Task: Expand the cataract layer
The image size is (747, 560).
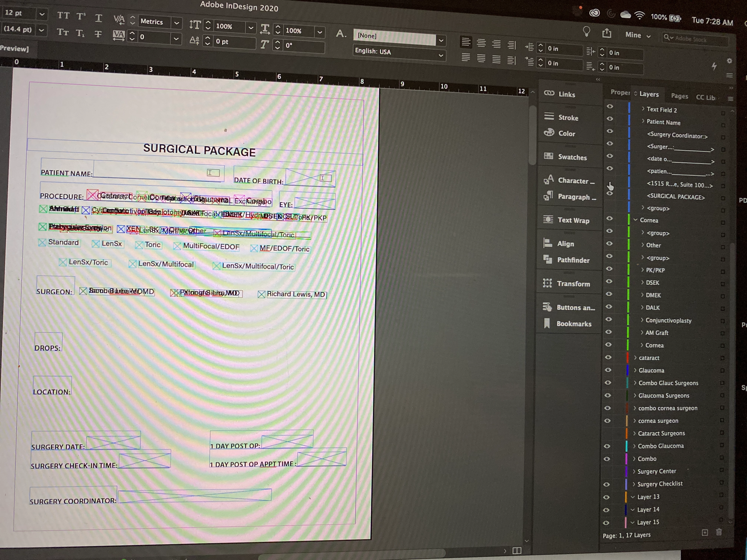Action: pos(635,357)
